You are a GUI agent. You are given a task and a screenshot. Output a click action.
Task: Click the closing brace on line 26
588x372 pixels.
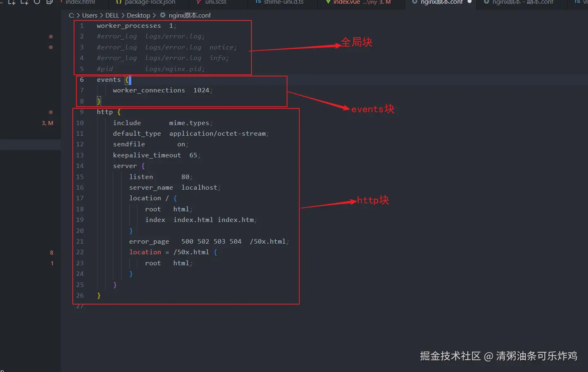click(99, 296)
